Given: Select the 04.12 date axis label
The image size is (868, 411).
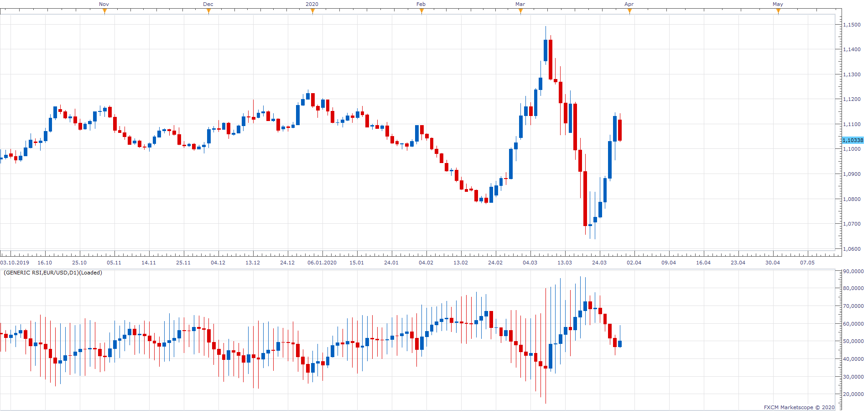Looking at the screenshot, I should point(218,263).
